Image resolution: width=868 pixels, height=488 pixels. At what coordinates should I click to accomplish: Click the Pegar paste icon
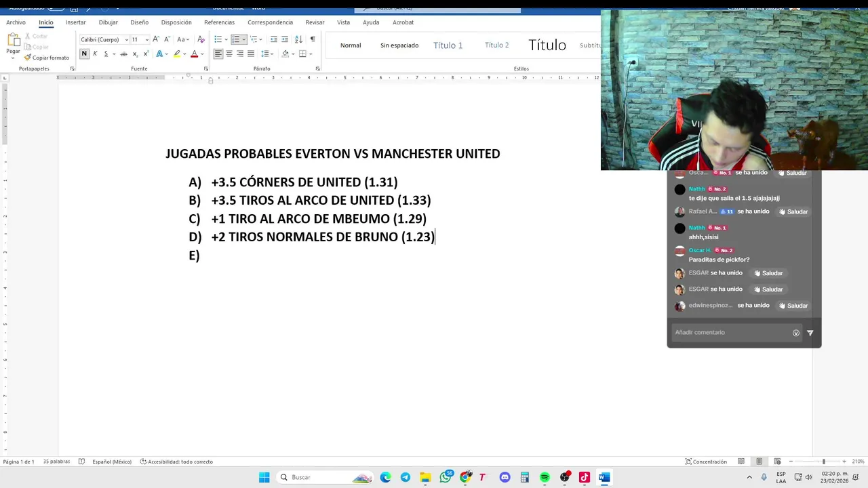13,41
